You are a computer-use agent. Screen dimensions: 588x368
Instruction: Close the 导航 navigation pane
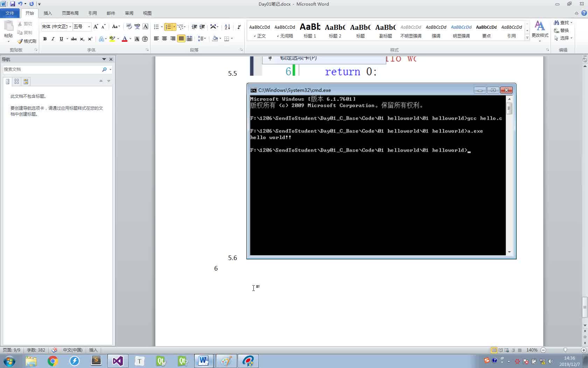point(111,59)
